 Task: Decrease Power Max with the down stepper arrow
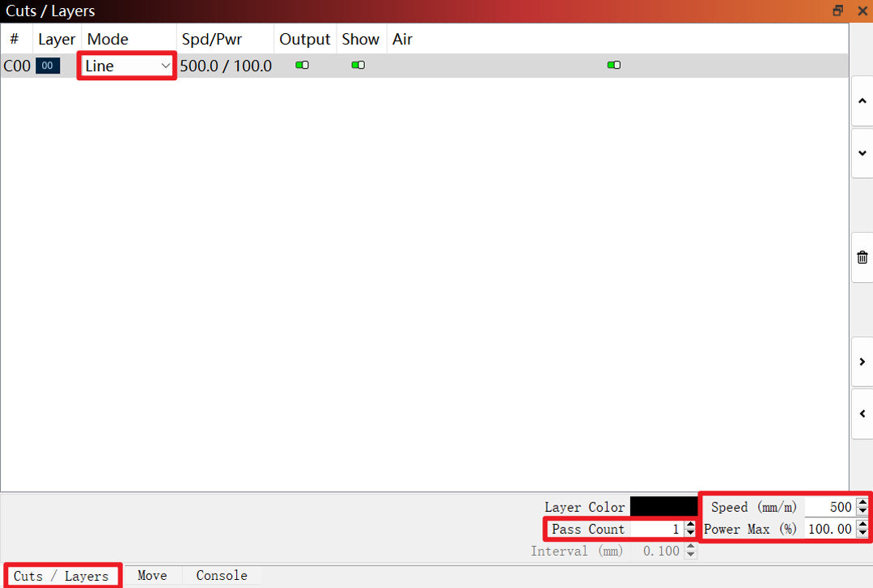pos(862,534)
